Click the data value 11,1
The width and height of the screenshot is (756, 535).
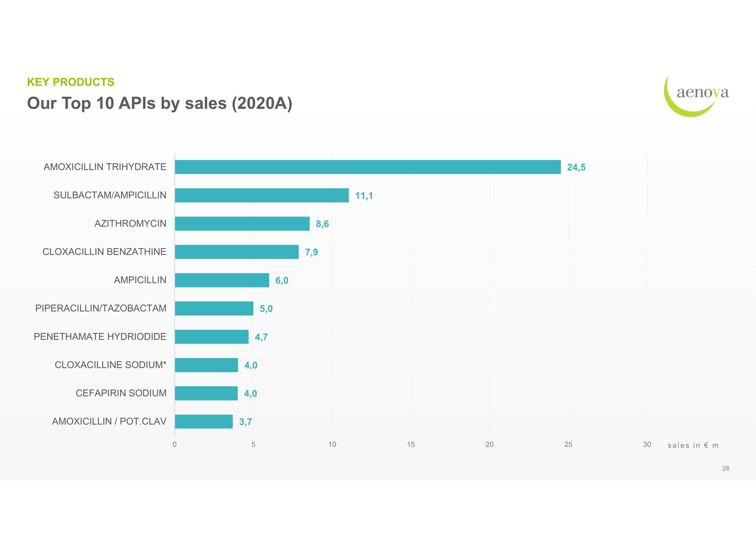(x=364, y=196)
